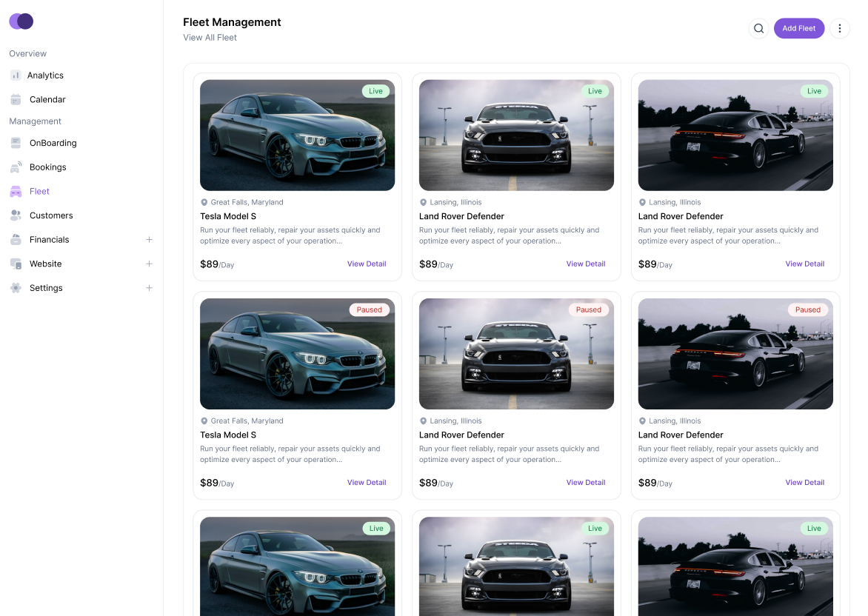Click the Analytics bar chart icon
868x616 pixels.
[x=16, y=76]
